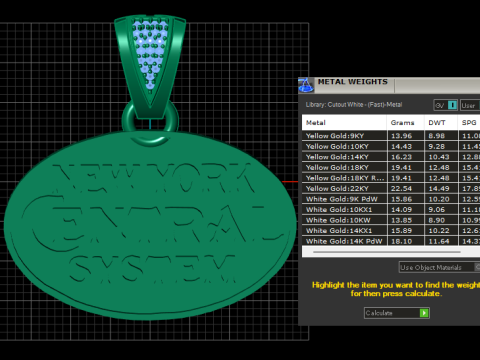Select the Yellow Gold:14KY row

[391, 157]
